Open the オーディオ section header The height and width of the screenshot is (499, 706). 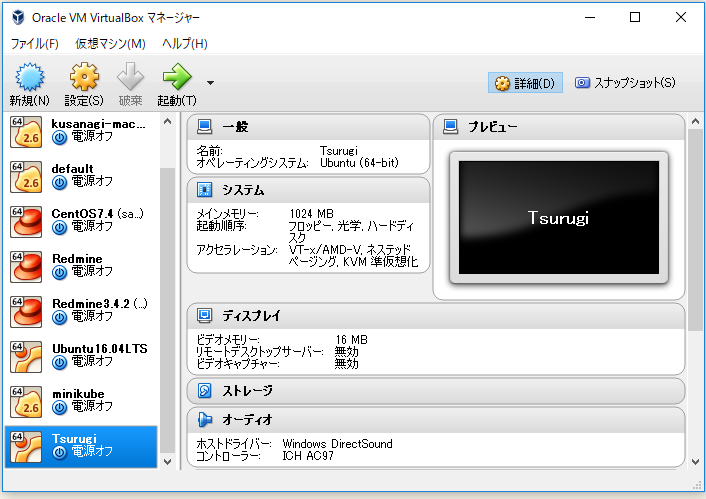coord(436,420)
